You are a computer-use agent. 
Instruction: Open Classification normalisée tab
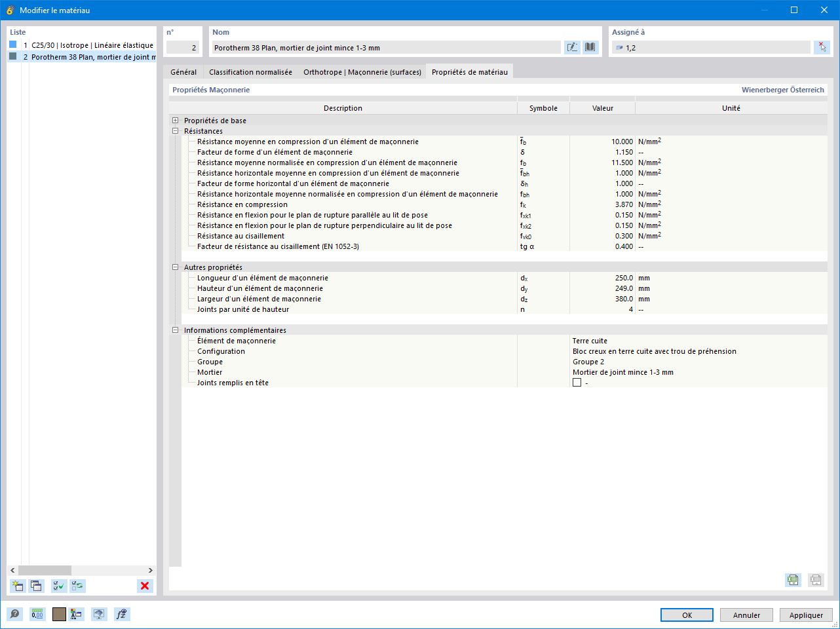pyautogui.click(x=250, y=72)
